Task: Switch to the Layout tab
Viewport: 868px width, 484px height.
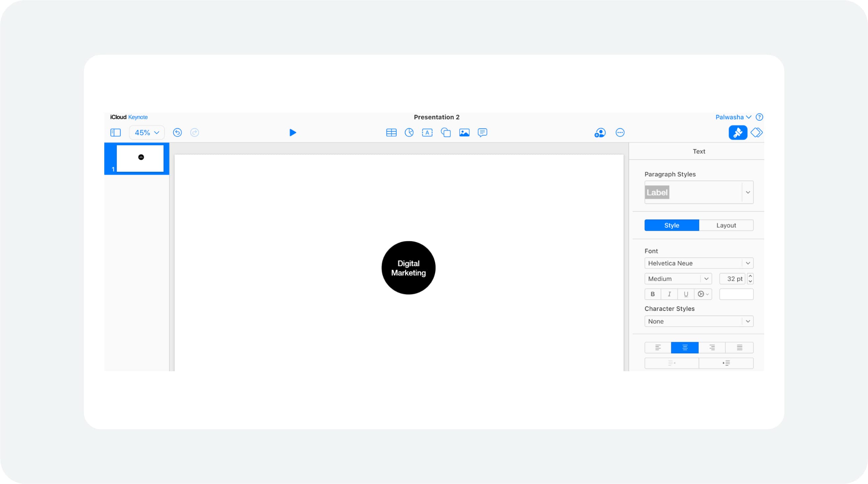Action: coord(726,226)
